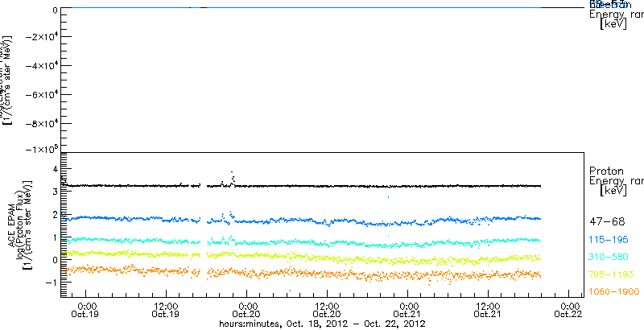The height and width of the screenshot is (330, 644).
Task: Click the orange 1060-1900 legend label
Action: (614, 291)
